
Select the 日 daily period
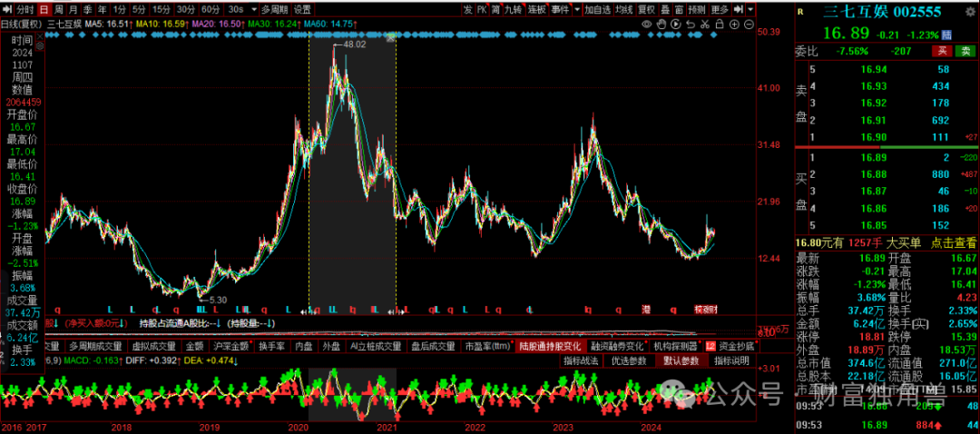click(x=45, y=9)
